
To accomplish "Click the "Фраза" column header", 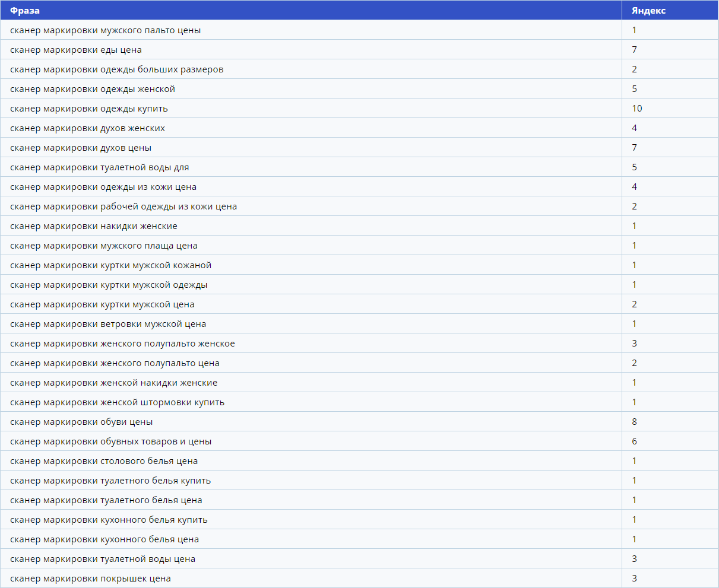I will (311, 11).
